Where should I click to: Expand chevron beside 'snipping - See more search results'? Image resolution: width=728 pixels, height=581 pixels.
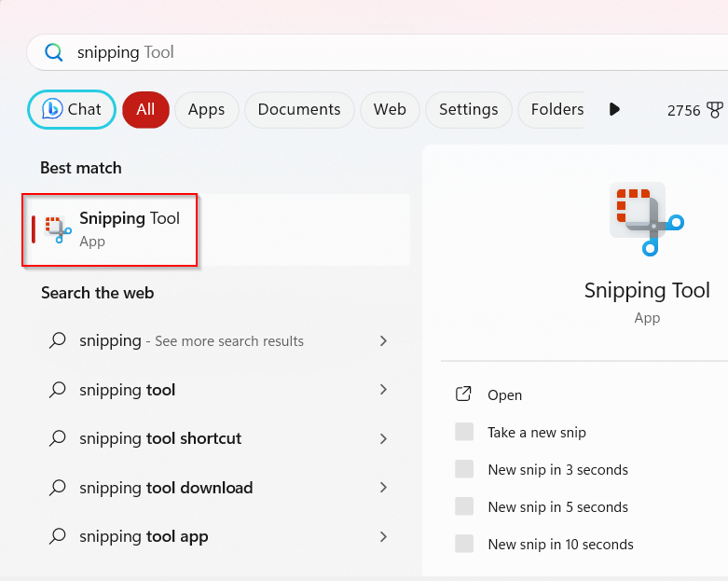pyautogui.click(x=383, y=341)
